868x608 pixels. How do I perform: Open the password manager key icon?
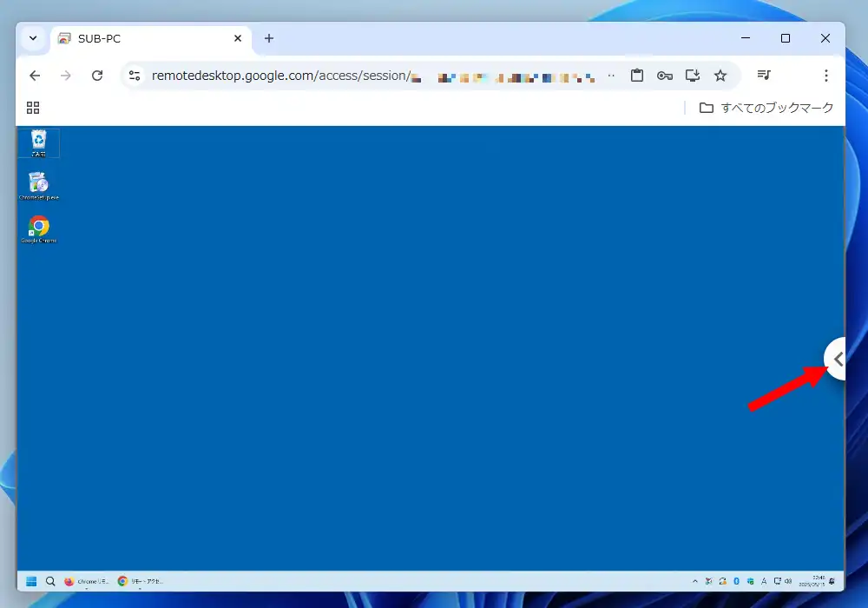pyautogui.click(x=665, y=76)
